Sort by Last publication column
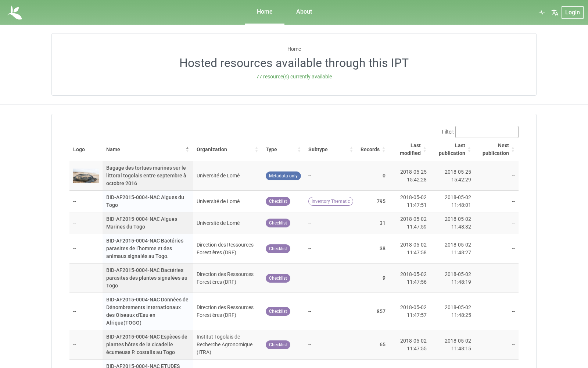 pyautogui.click(x=452, y=149)
